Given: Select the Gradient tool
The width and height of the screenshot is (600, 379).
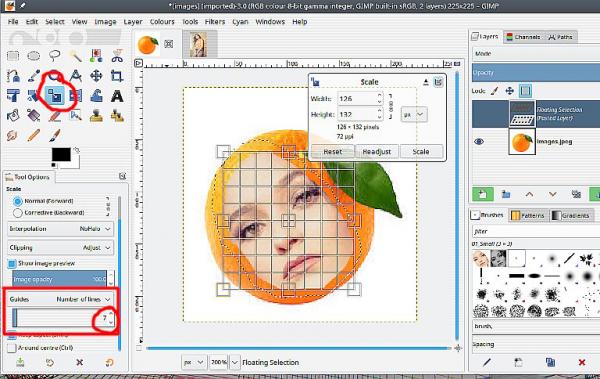Looking at the screenshot, I should pyautogui.click(x=34, y=115).
